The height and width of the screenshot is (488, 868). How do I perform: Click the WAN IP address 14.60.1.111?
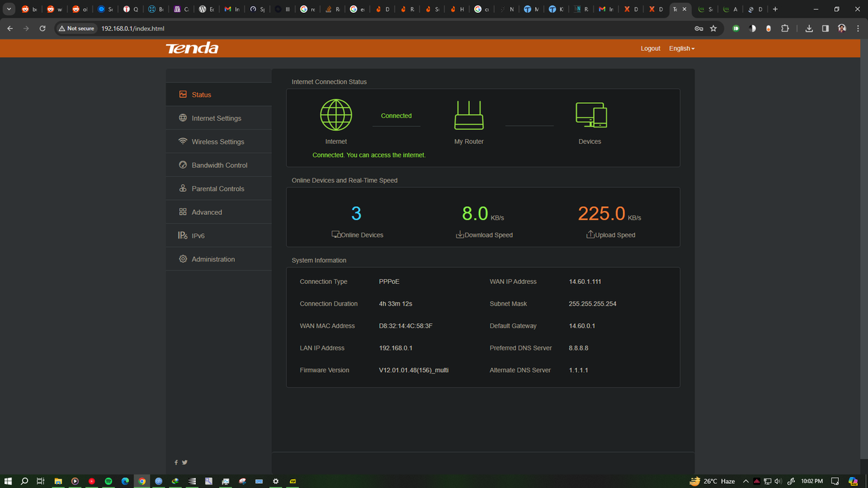585,282
